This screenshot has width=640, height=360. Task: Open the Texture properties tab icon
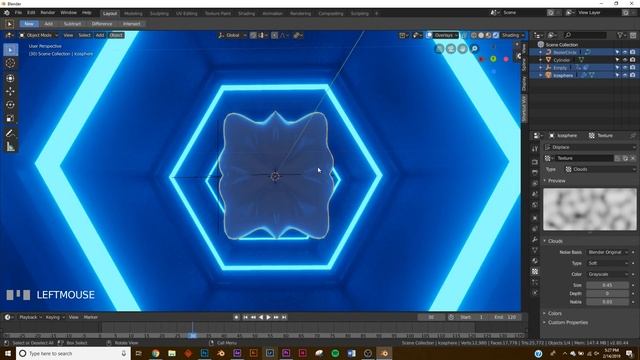click(x=535, y=271)
